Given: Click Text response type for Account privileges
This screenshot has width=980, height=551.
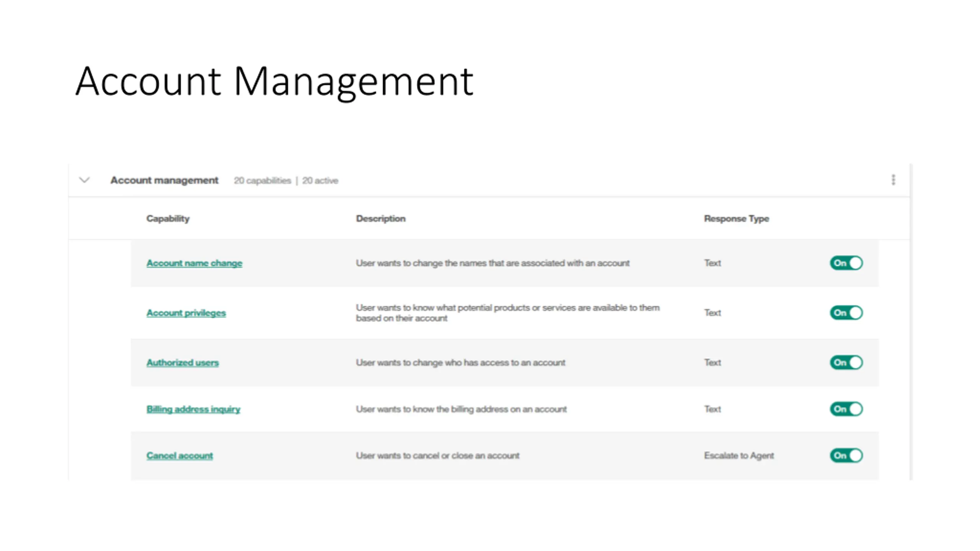Looking at the screenshot, I should coord(712,313).
